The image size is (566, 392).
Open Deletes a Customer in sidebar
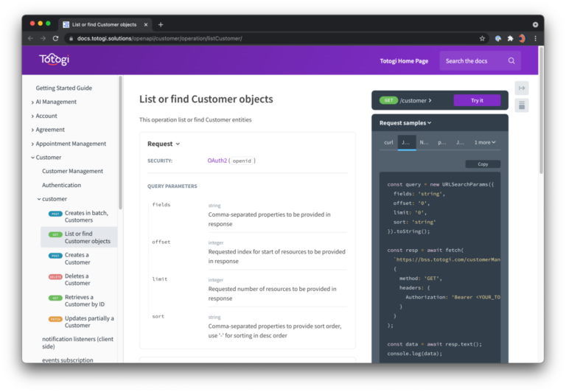[x=77, y=279]
